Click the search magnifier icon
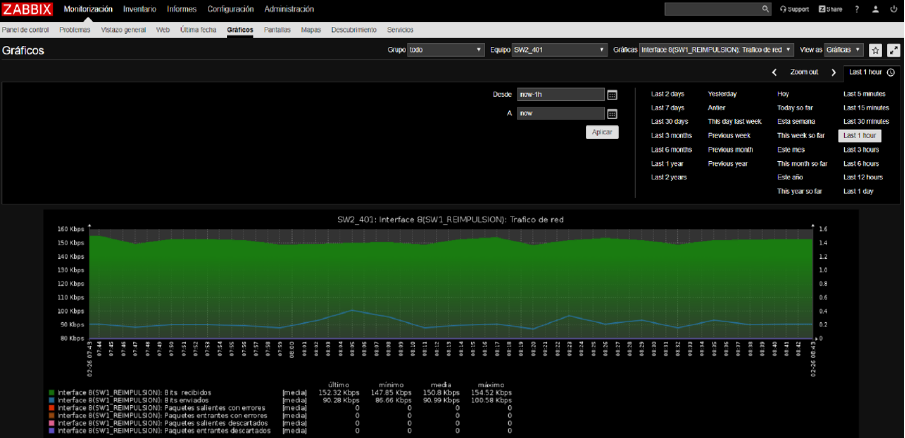905x438 pixels. [765, 9]
